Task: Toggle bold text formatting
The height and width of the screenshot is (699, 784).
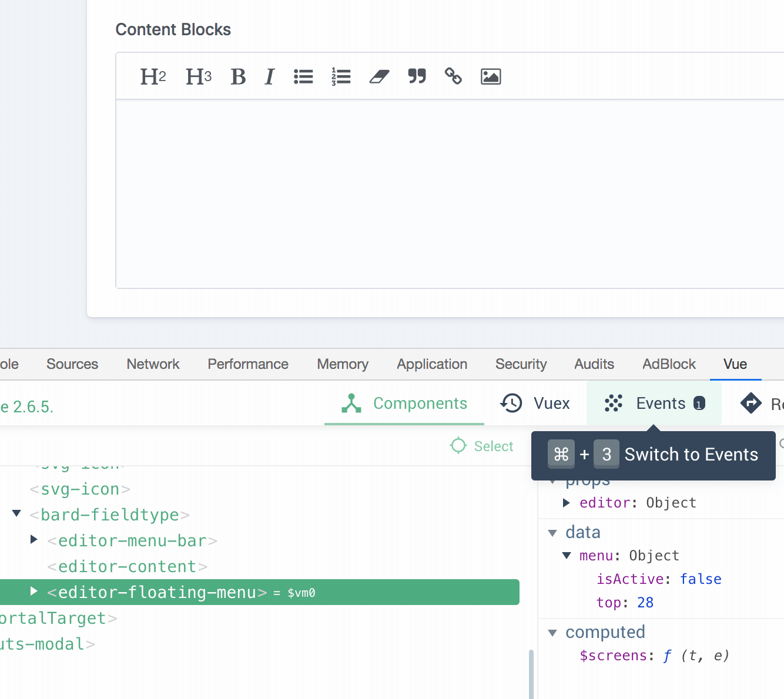Action: [237, 76]
